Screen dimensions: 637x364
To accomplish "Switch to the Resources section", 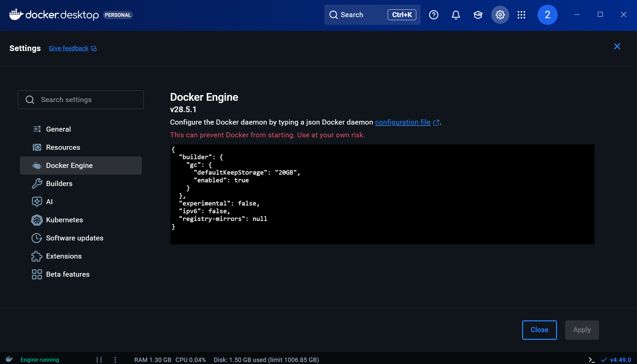I will [x=63, y=147].
